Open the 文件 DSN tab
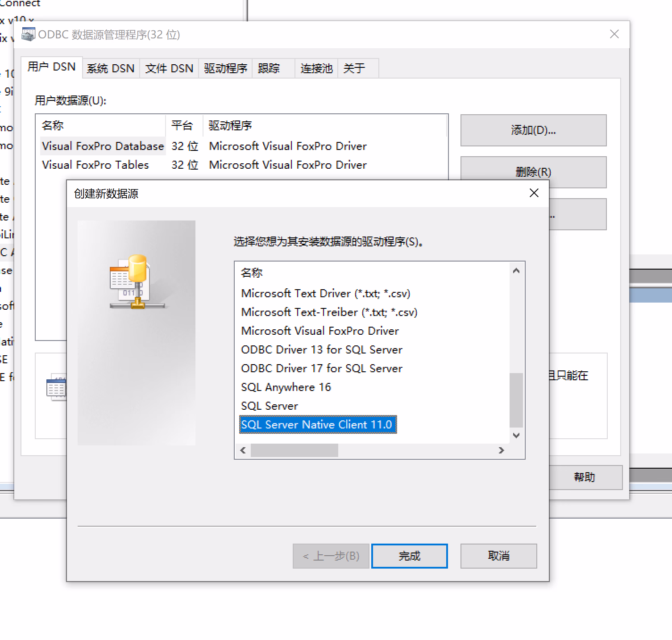This screenshot has height=640, width=672. click(x=169, y=68)
